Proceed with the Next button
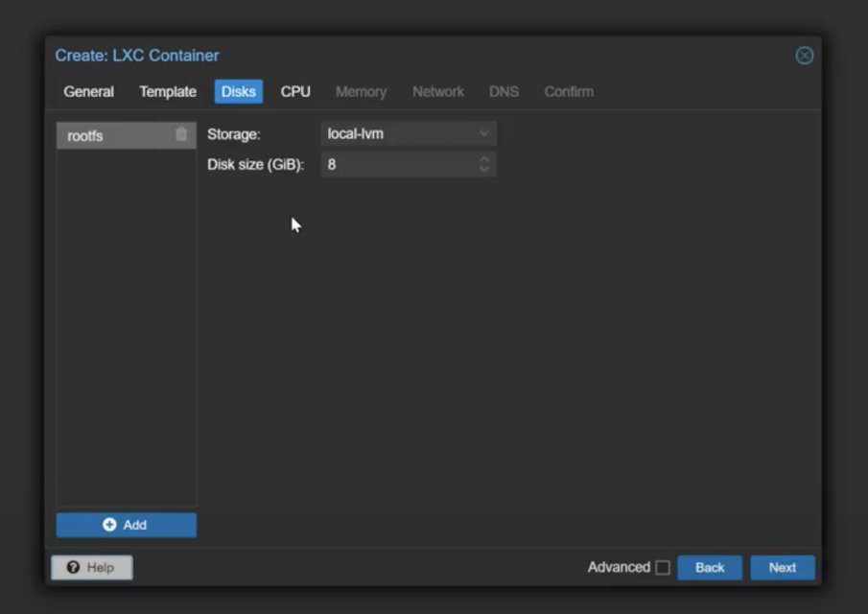The image size is (868, 614). 782,567
